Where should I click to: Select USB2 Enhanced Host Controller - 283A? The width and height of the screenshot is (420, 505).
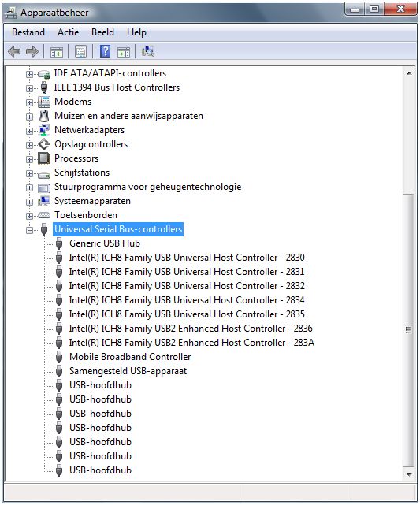(191, 343)
